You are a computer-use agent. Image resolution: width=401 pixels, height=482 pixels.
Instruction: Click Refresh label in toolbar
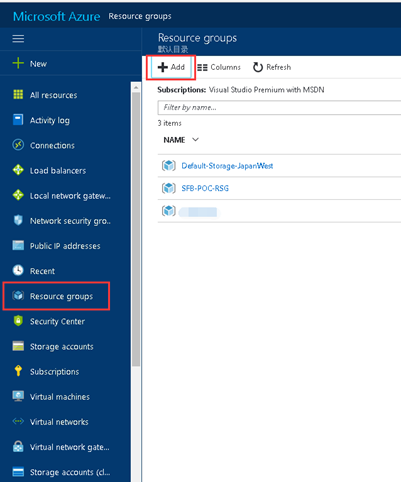pos(278,67)
